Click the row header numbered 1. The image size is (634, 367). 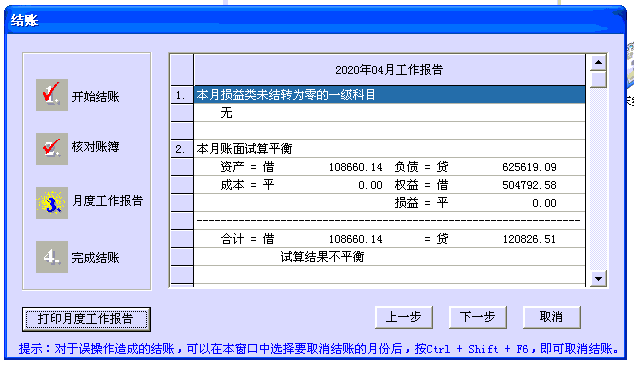(182, 95)
